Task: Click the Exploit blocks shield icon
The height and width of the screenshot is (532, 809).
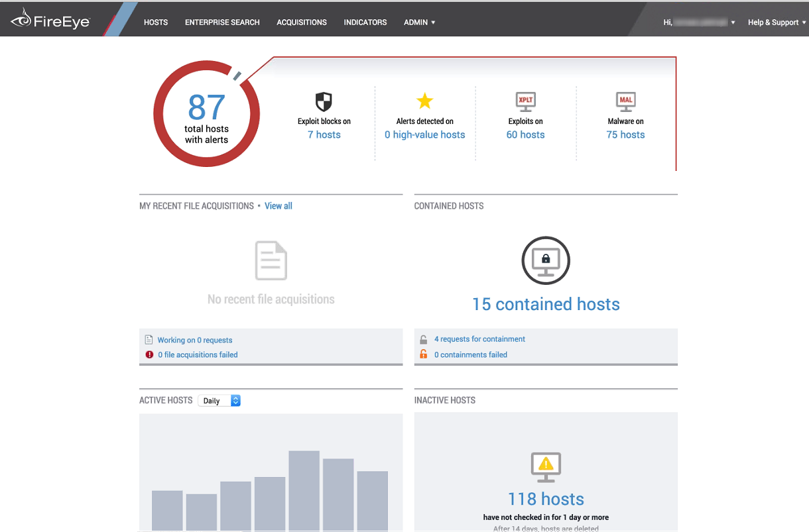Action: click(x=324, y=101)
